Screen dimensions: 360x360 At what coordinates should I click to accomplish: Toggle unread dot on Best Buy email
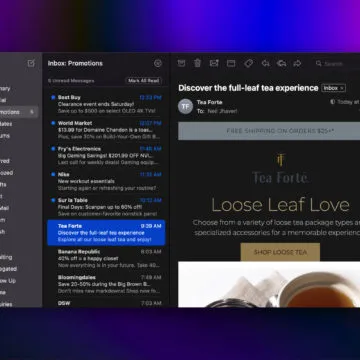[53, 97]
